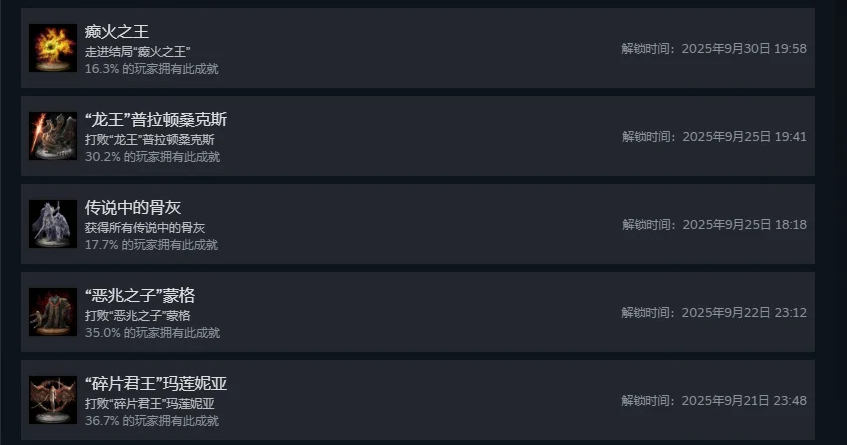Image resolution: width=847 pixels, height=445 pixels.
Task: Click the description 获得所有传说中的骨灰
Action: click(145, 227)
